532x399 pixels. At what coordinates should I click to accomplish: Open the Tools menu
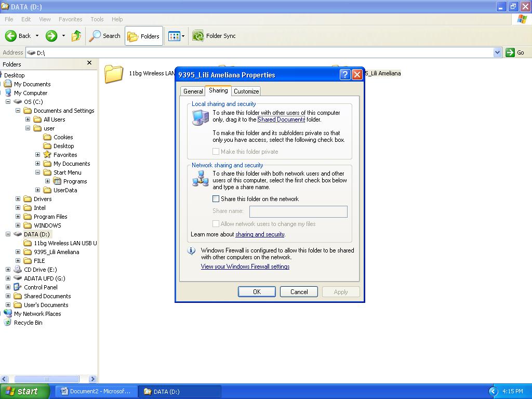tap(96, 19)
